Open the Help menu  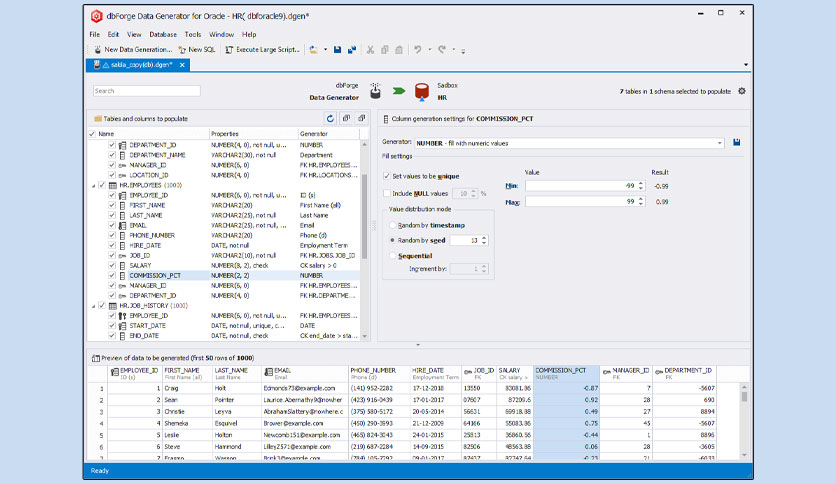point(249,34)
